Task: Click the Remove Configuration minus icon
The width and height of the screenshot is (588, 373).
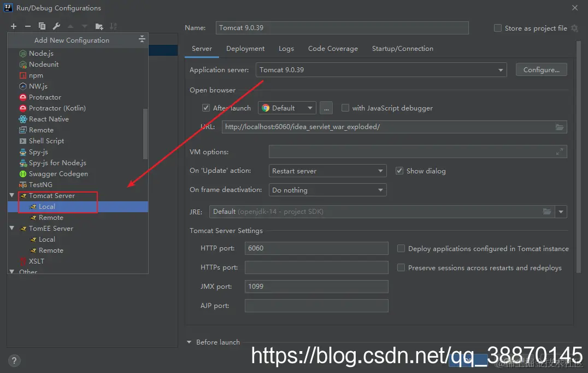Action: click(28, 26)
